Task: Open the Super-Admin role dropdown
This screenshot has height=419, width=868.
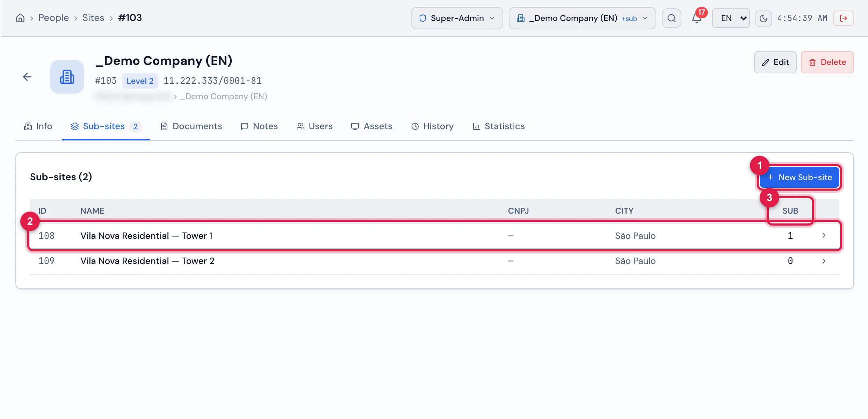Action: pyautogui.click(x=457, y=18)
